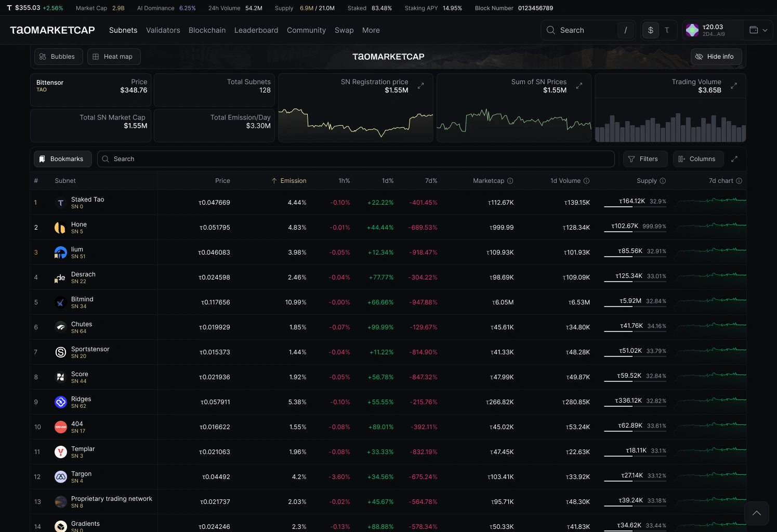Click the fullscreen table expand icon

tap(734, 159)
